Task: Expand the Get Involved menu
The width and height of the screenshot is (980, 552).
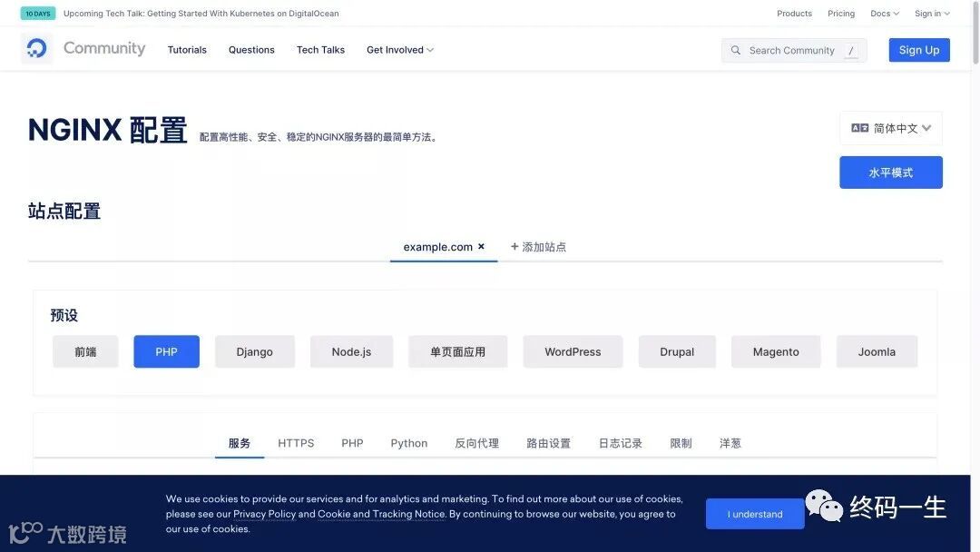Action: coord(400,49)
